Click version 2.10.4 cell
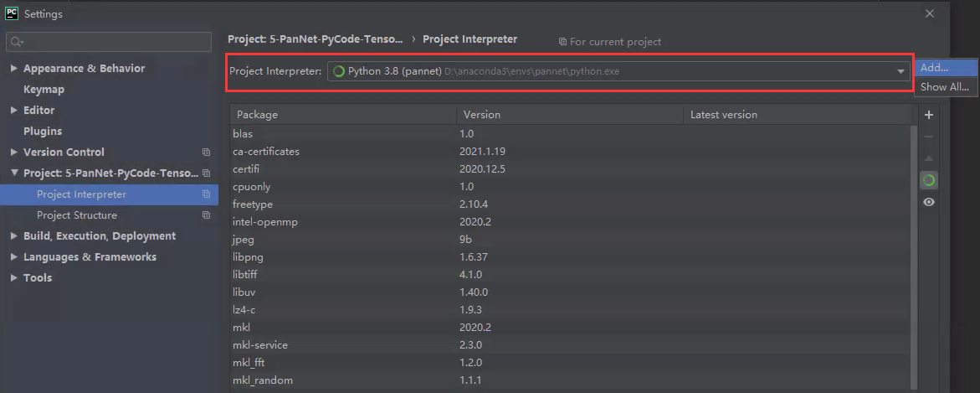The height and width of the screenshot is (393, 980). (474, 204)
